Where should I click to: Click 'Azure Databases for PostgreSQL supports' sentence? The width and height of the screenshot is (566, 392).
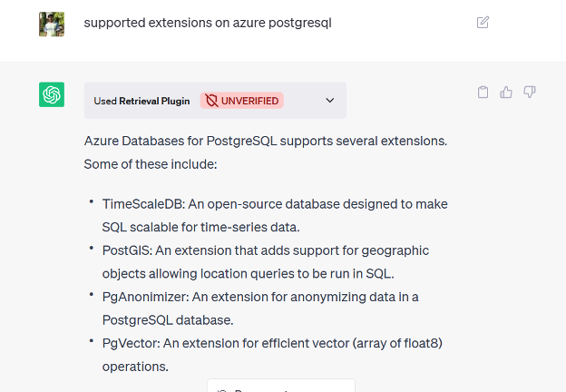click(x=265, y=141)
